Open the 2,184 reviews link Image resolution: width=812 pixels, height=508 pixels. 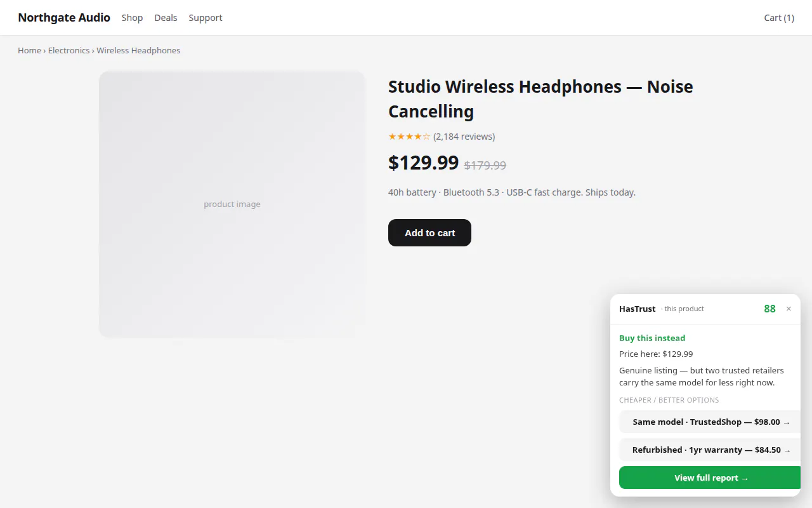click(x=464, y=137)
